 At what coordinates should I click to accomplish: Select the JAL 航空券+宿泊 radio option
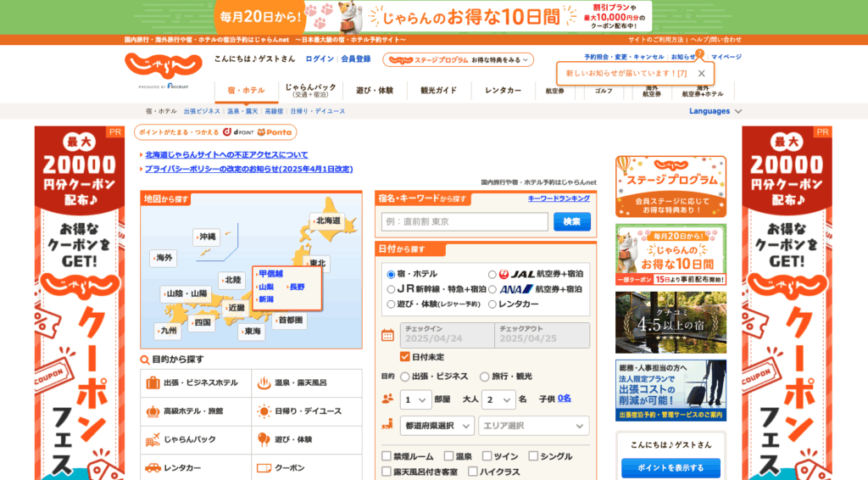coord(492,274)
